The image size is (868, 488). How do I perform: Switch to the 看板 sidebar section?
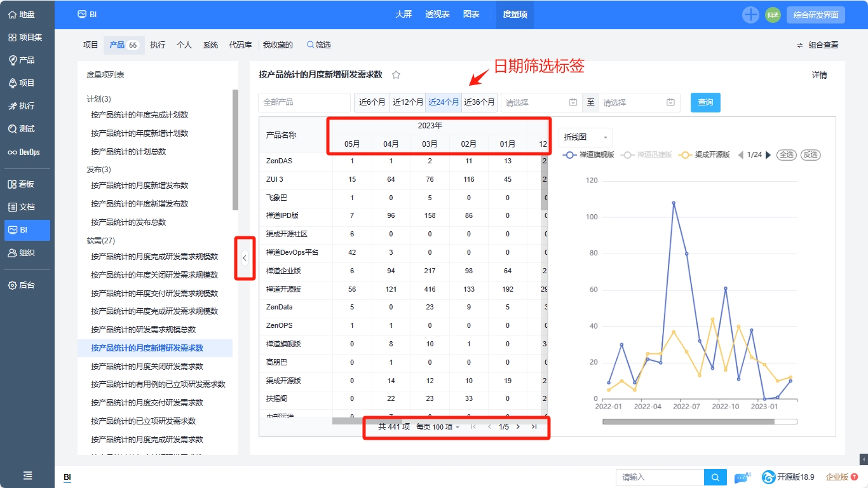pyautogui.click(x=26, y=184)
